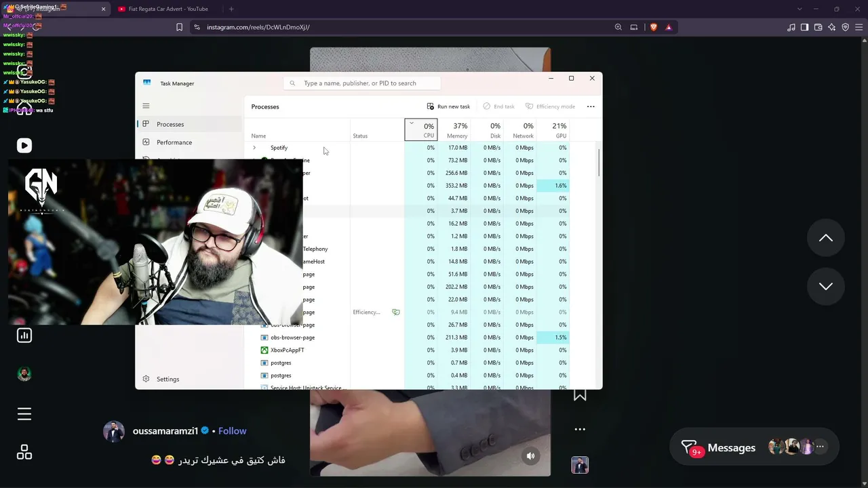
Task: Click the instagram.com address bar URL
Action: click(x=258, y=27)
